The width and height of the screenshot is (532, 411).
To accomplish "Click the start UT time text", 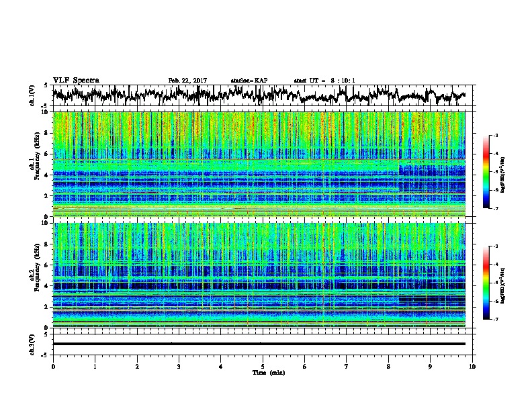I will (x=324, y=81).
